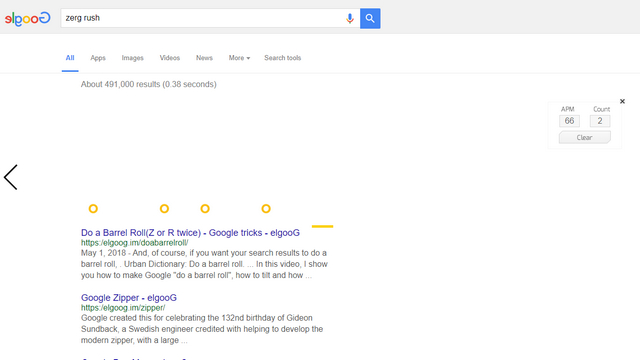Screen dimensions: 640x360
Task: Click the Clear button in score panel
Action: (x=584, y=138)
